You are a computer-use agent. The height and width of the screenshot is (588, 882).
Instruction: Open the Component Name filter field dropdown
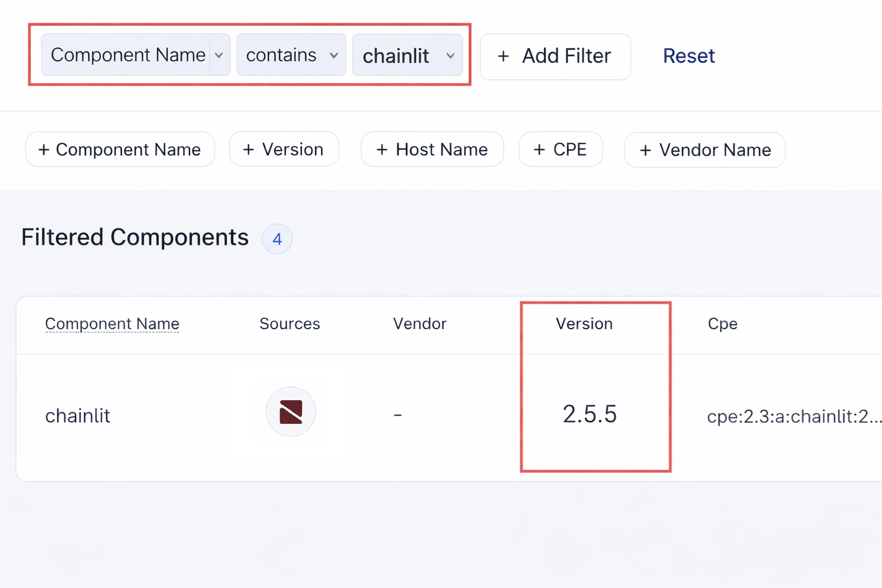pos(136,55)
